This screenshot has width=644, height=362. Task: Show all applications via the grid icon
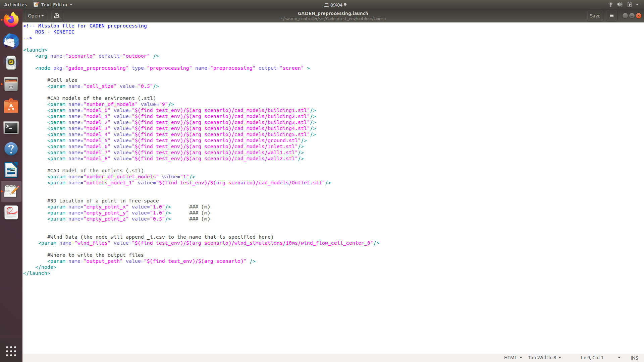point(11,351)
